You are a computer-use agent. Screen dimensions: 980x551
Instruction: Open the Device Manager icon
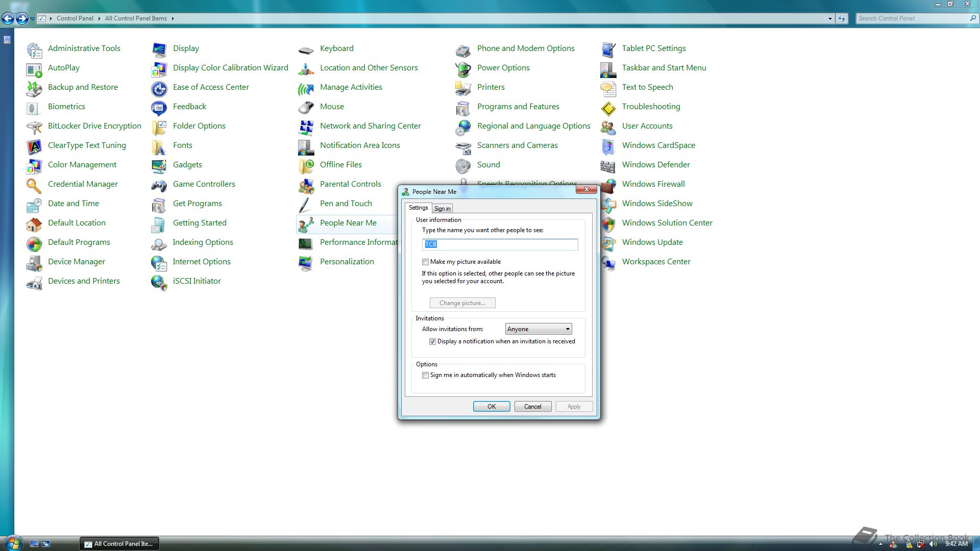coord(34,263)
